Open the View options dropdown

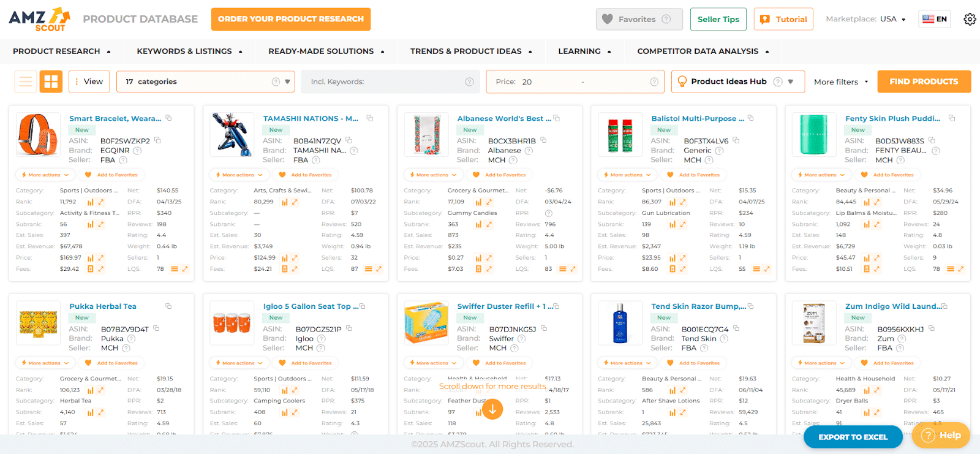(89, 81)
